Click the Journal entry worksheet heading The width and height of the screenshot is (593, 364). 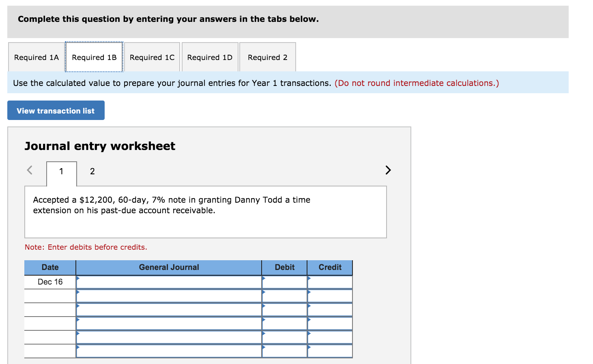[x=100, y=146]
